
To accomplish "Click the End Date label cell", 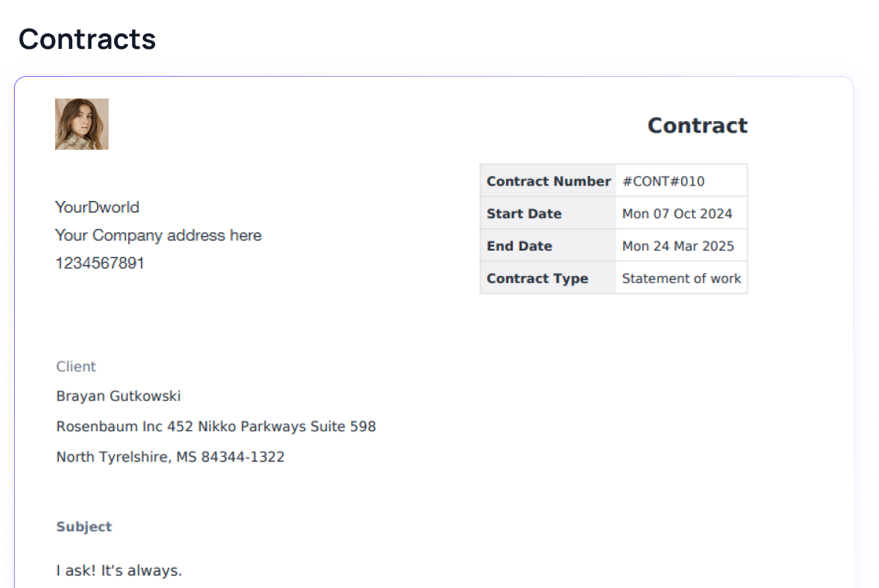I will (549, 245).
